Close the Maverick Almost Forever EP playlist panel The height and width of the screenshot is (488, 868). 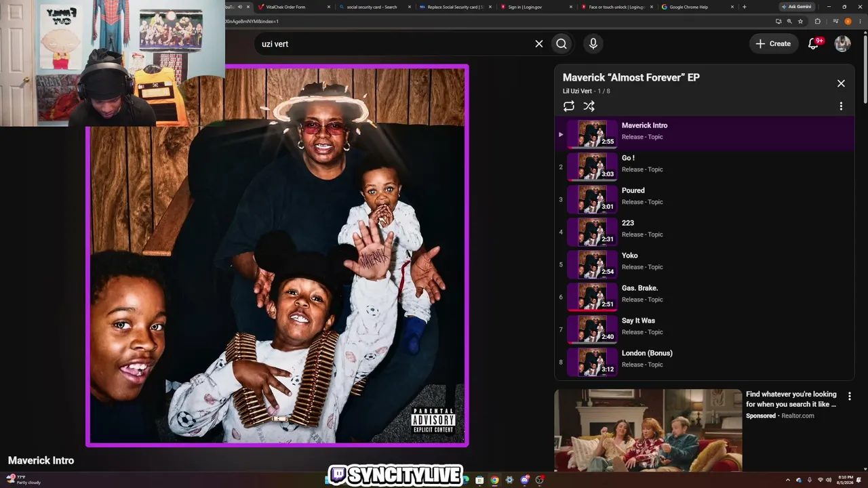(841, 83)
